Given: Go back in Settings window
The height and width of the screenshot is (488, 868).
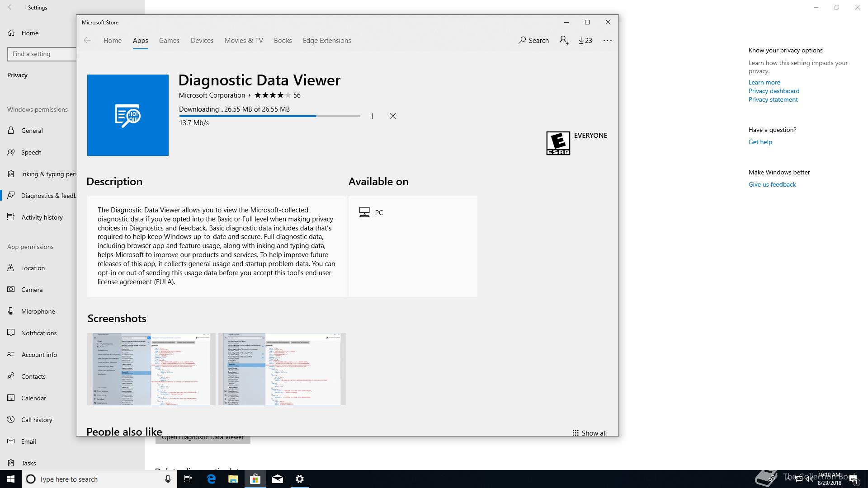Looking at the screenshot, I should click(11, 7).
